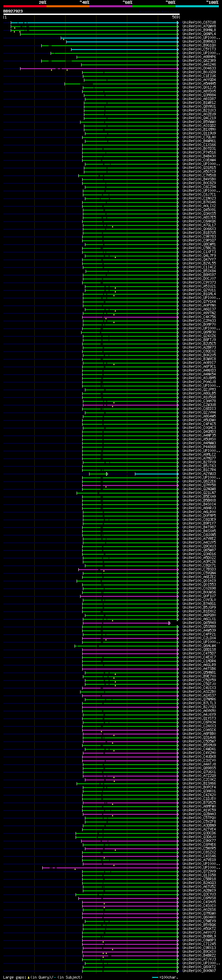This screenshot has width=222, height=980.
Task: Select the UniRef100_C7BSD3 label
Action: pyautogui.click(x=199, y=569)
